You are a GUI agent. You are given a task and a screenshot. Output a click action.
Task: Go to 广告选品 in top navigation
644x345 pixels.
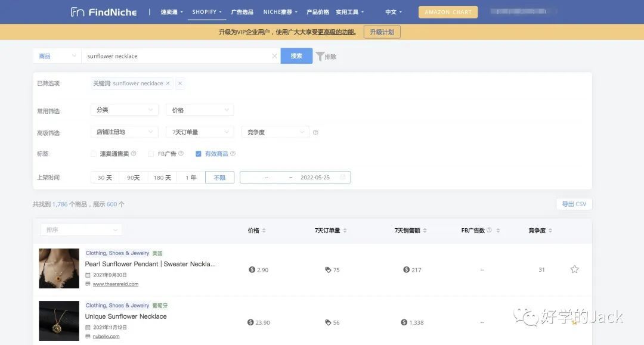click(x=242, y=12)
